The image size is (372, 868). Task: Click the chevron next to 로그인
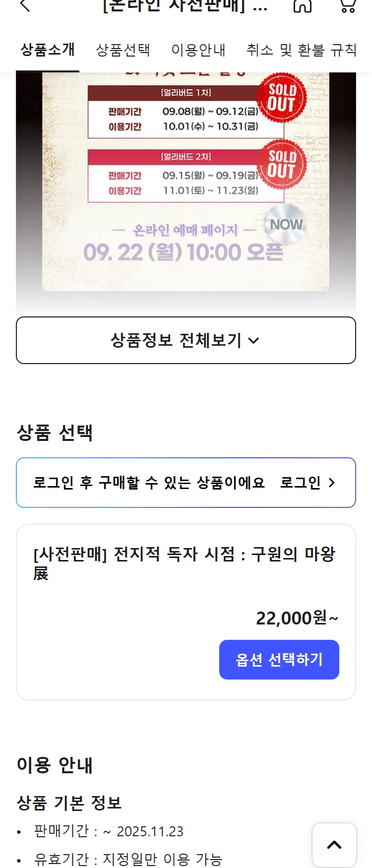tap(332, 483)
